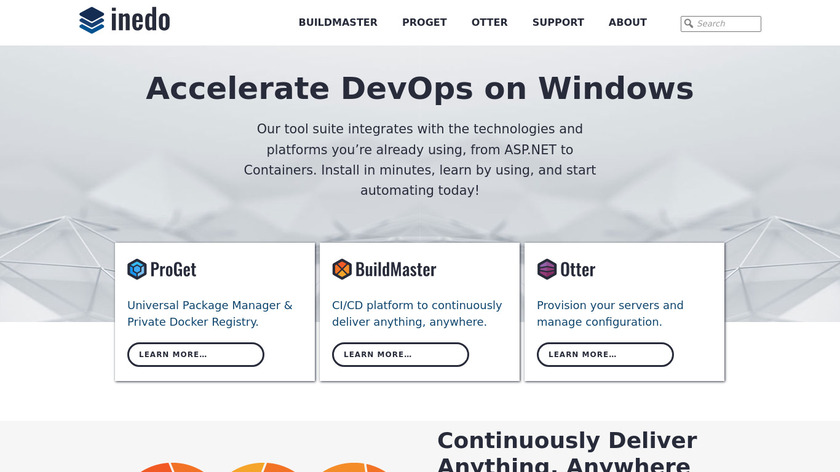Click the Inedo logo in header
840x472 pixels.
pos(124,20)
